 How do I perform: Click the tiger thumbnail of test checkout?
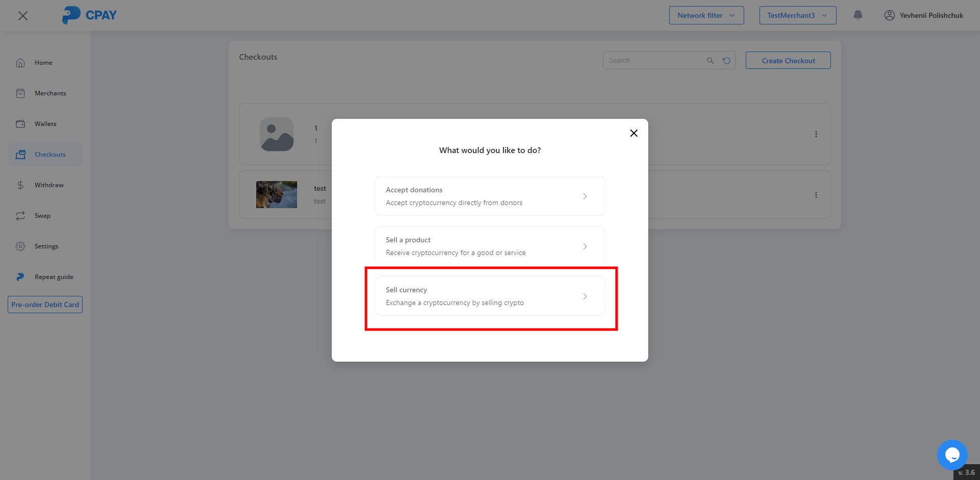[276, 194]
